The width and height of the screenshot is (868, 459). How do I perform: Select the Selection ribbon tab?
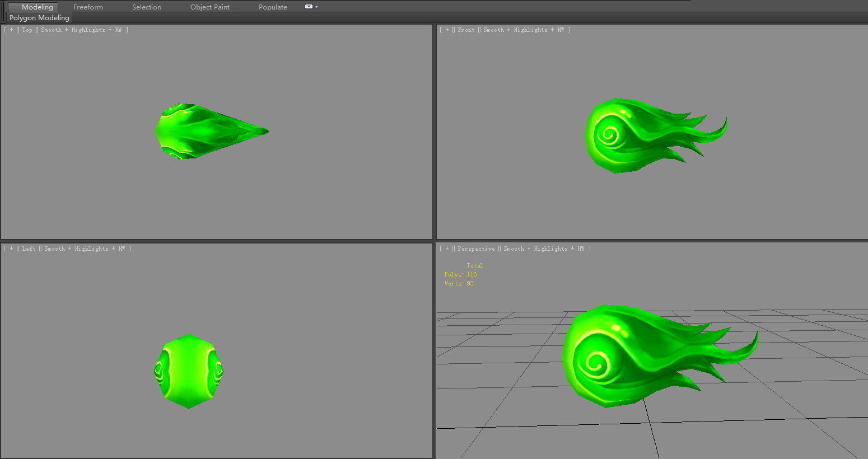click(x=147, y=7)
